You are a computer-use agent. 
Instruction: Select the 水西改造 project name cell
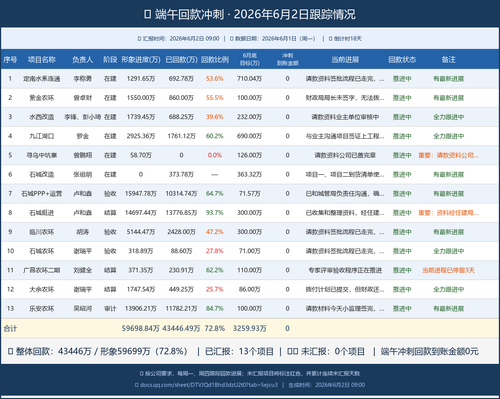pyautogui.click(x=42, y=117)
